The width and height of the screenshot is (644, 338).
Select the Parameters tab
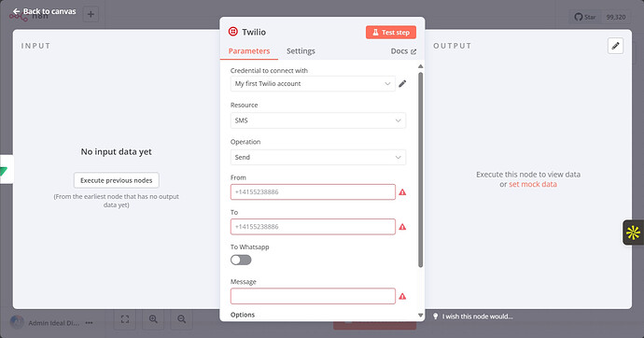[x=249, y=51]
